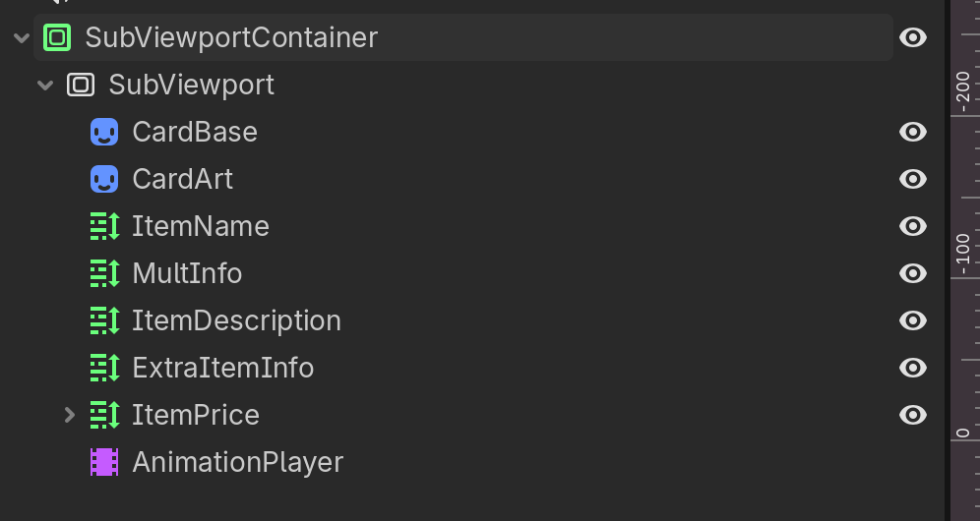
Task: Select the ItemDescription node
Action: [236, 320]
